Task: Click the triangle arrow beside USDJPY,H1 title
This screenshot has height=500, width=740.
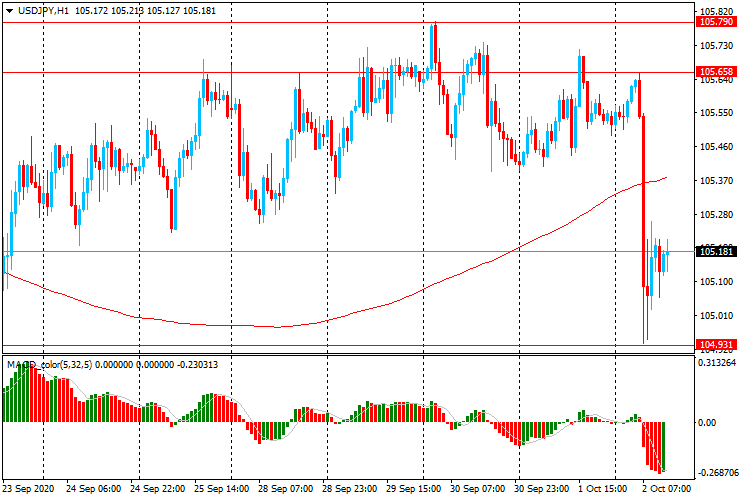Action: click(x=9, y=10)
